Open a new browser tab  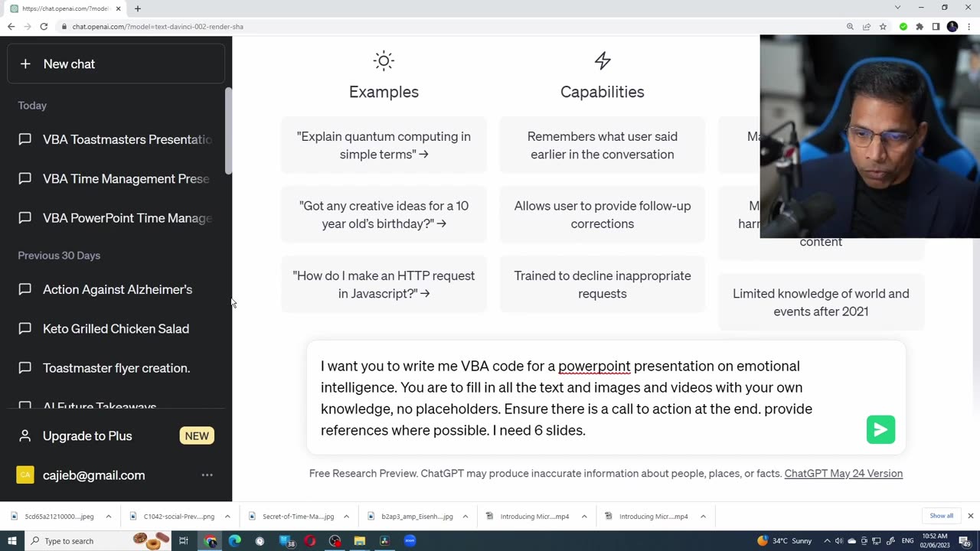pyautogui.click(x=138, y=8)
